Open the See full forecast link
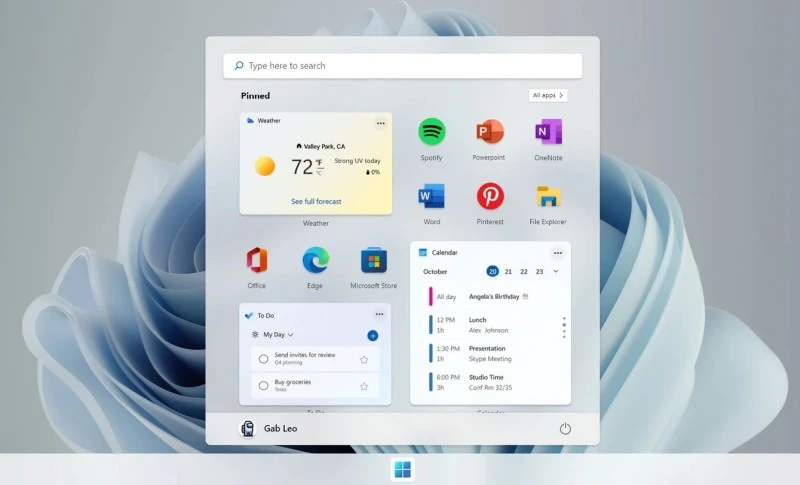 [x=315, y=201]
